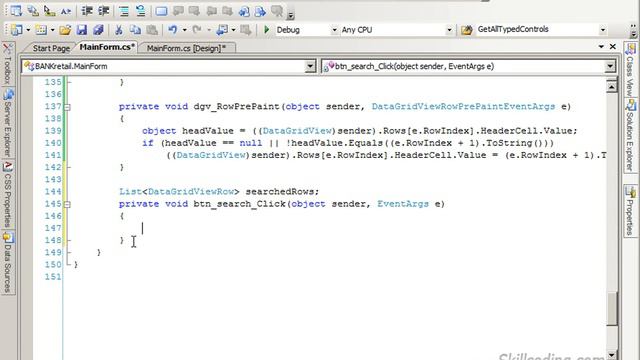Click the editor vertical scrollbar thumb
640x360 pixels.
pos(611,309)
